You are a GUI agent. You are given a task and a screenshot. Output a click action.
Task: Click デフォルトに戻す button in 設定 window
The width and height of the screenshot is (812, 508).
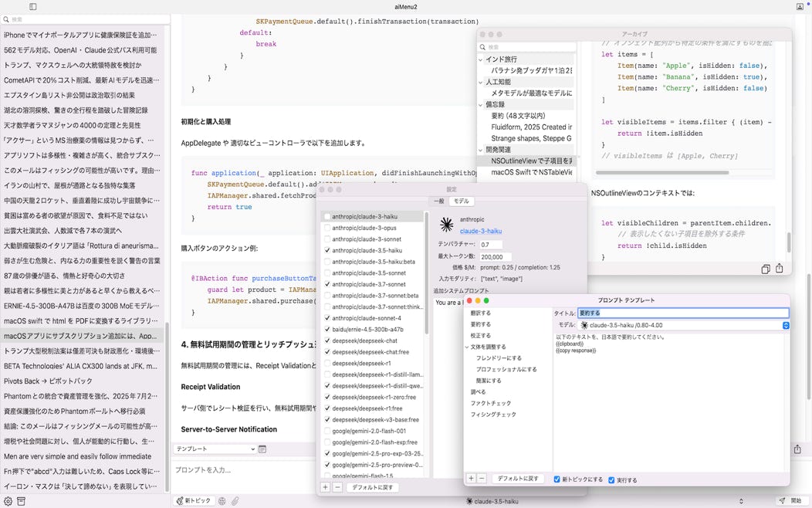click(x=372, y=487)
